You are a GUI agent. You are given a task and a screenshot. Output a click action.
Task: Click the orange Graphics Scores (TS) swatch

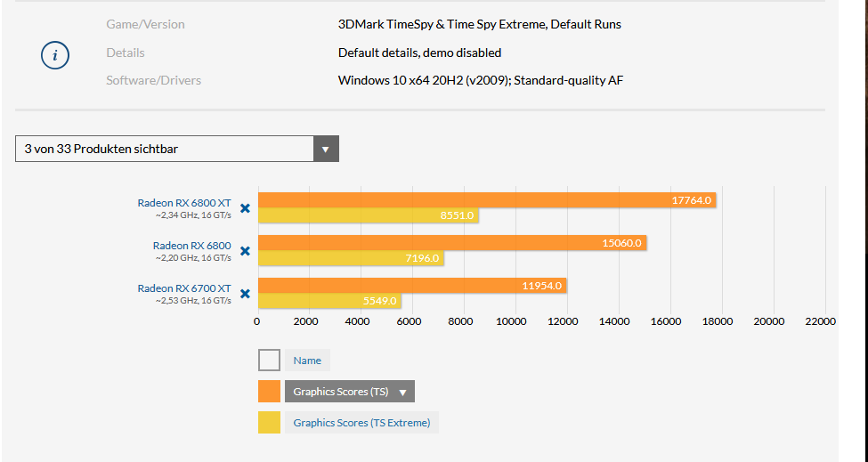point(269,391)
